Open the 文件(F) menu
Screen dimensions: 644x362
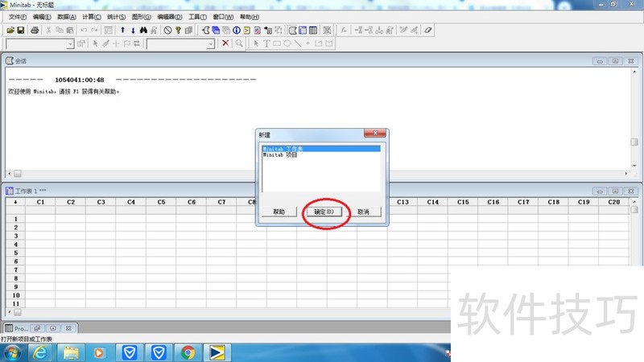[18, 17]
